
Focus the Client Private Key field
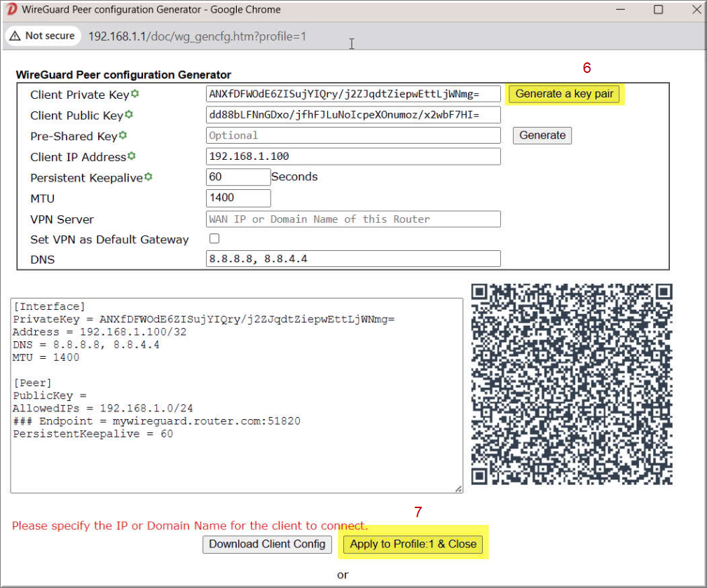(x=353, y=94)
